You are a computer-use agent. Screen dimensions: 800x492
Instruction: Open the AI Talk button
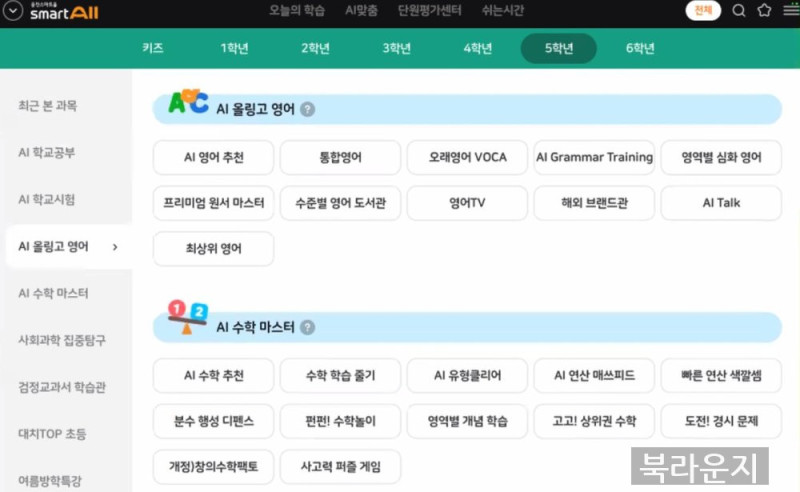(721, 203)
